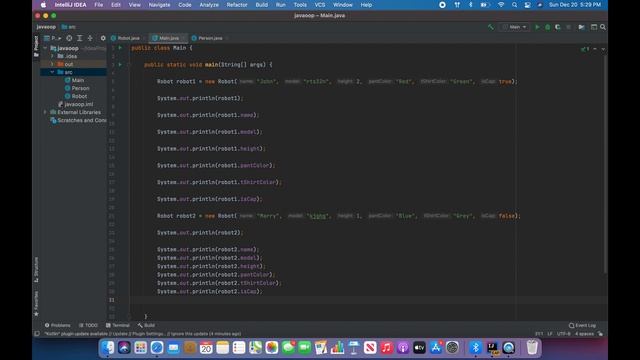Open the Navigate menu
This screenshot has width=640, height=360.
[159, 5]
